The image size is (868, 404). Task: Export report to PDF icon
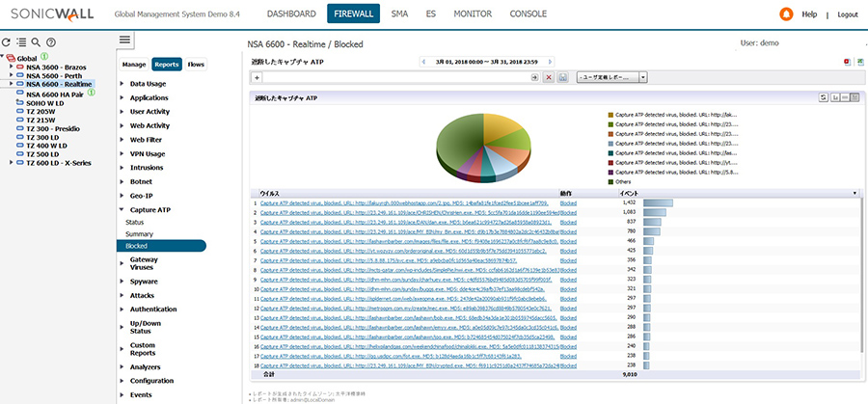(847, 62)
